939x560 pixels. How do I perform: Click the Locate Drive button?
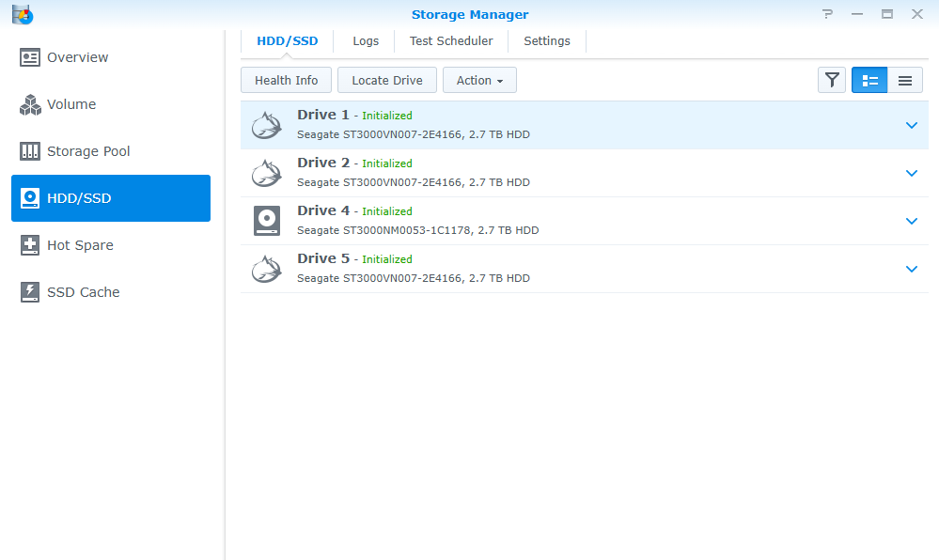click(x=387, y=80)
